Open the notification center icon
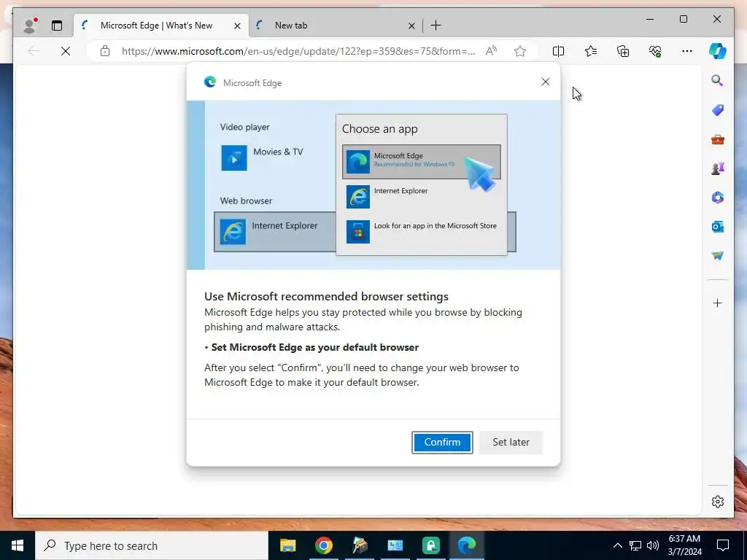The image size is (747, 560). (723, 545)
